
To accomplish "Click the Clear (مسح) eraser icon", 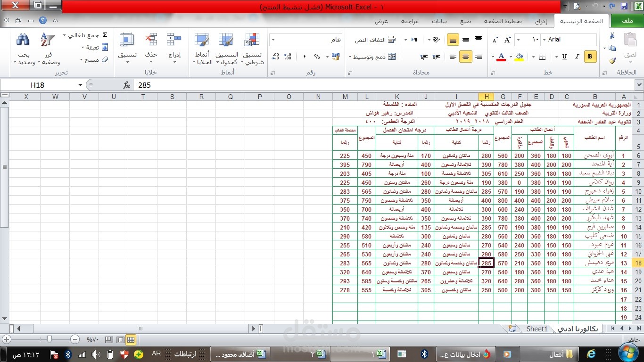I will pyautogui.click(x=105, y=60).
